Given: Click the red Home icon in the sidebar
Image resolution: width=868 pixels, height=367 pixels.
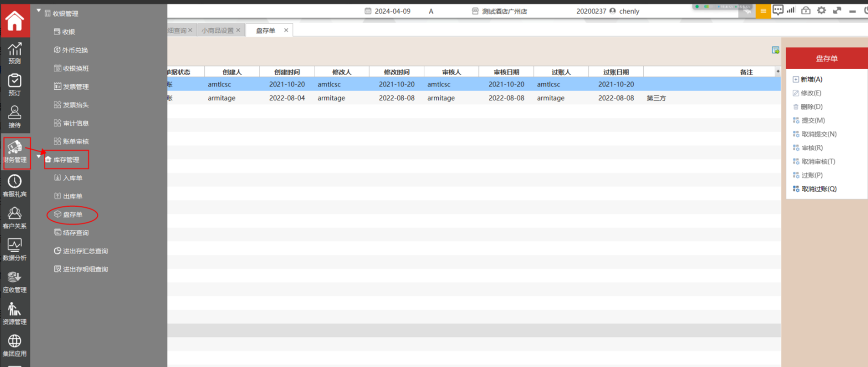Looking at the screenshot, I should [15, 21].
